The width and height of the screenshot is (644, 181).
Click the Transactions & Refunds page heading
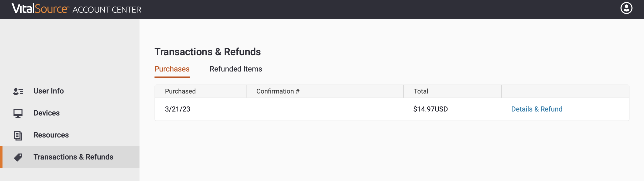[x=207, y=52]
